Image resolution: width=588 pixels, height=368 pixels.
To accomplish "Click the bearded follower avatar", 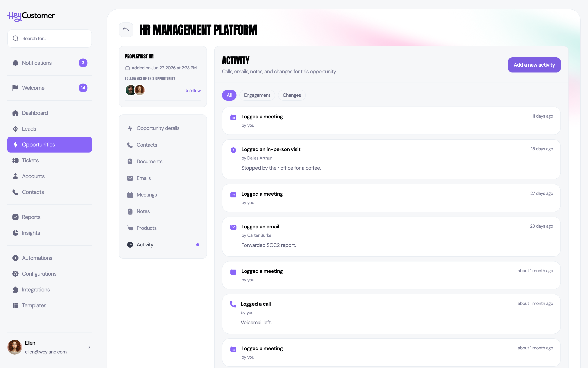I will [130, 90].
